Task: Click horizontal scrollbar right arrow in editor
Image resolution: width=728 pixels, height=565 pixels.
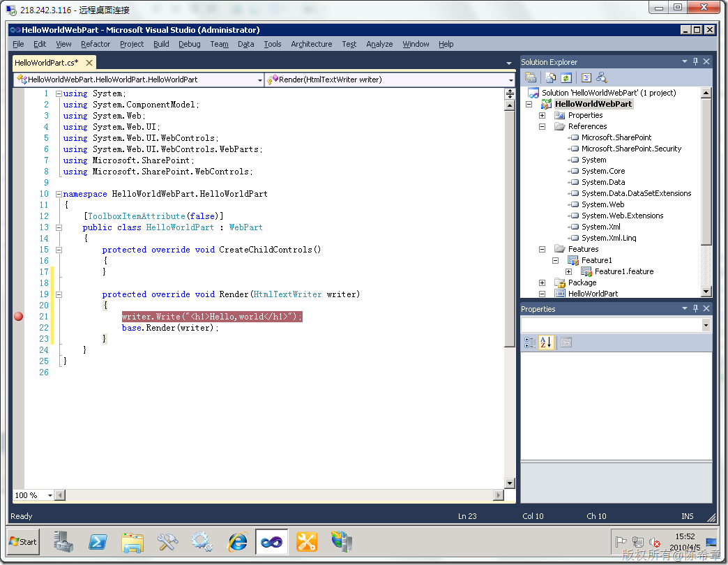Action: point(498,495)
